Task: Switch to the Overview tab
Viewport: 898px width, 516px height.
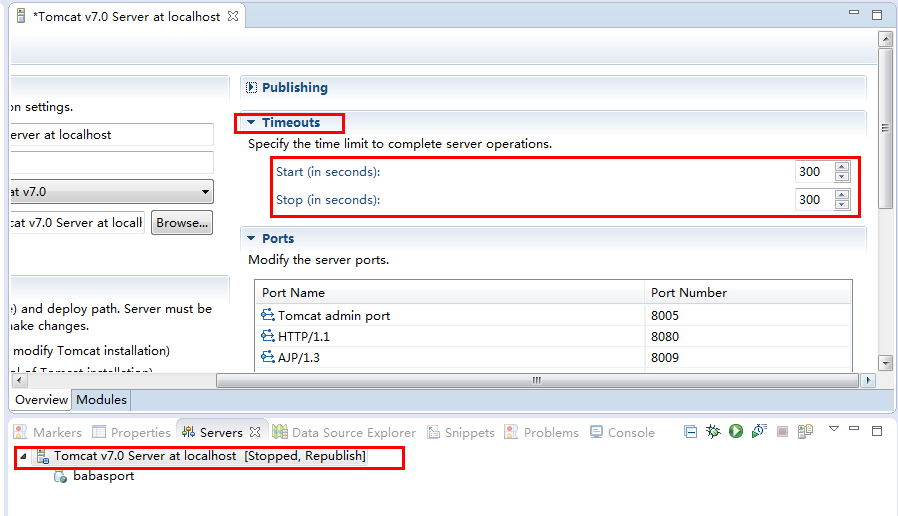Action: tap(41, 399)
